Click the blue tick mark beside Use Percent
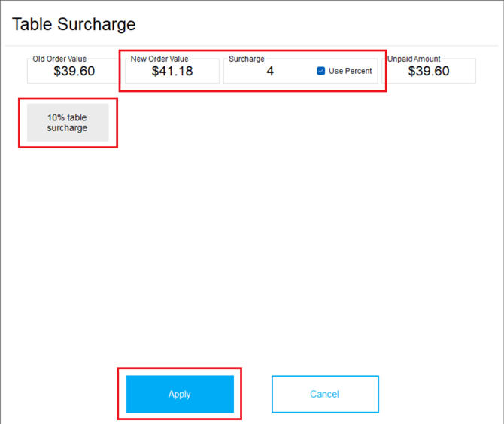 (320, 71)
